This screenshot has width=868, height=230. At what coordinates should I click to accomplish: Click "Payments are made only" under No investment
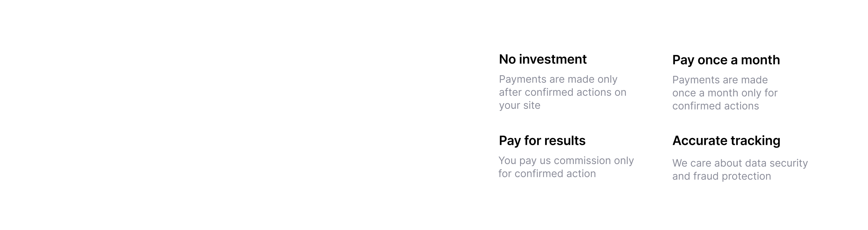(x=558, y=79)
